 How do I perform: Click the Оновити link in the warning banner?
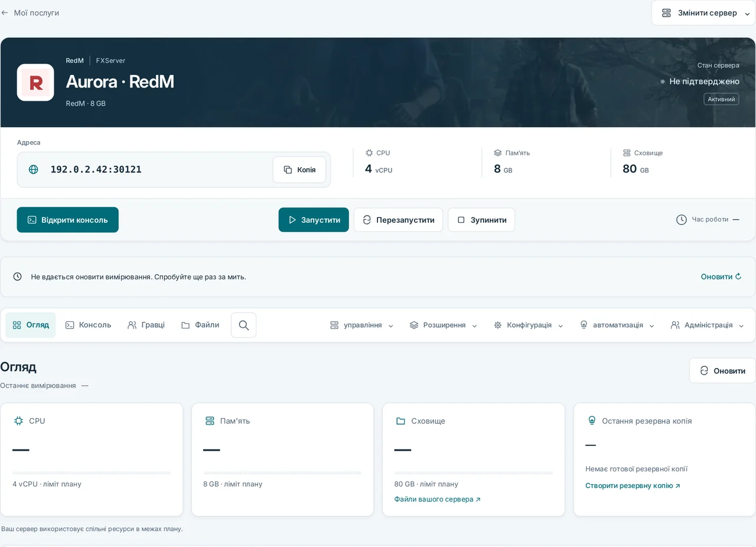[x=721, y=276]
